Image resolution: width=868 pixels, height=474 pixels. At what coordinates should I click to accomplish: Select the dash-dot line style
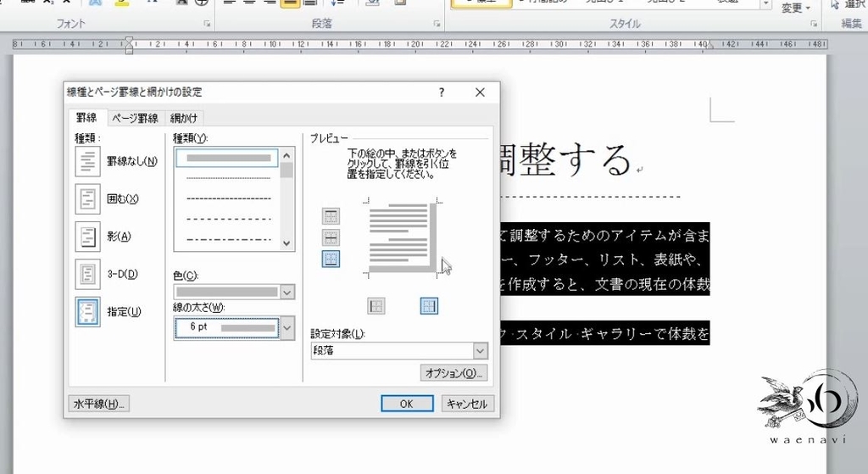[x=228, y=239]
